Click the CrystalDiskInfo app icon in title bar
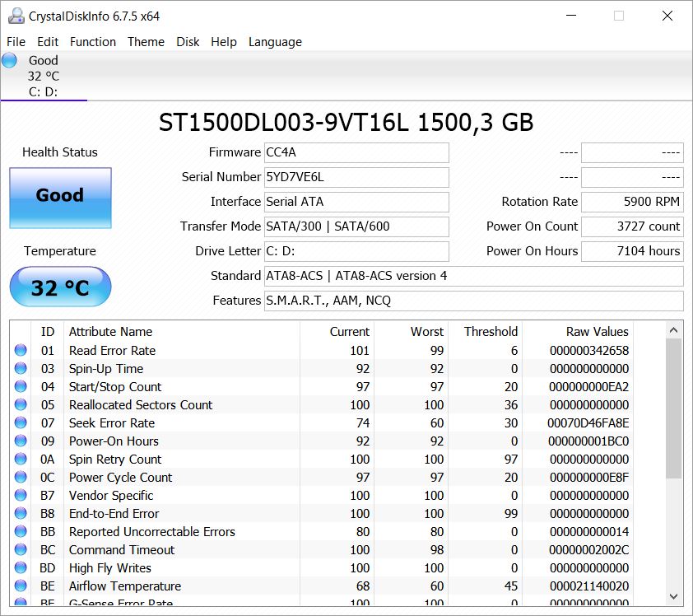Image resolution: width=693 pixels, height=616 pixels. coord(16,16)
